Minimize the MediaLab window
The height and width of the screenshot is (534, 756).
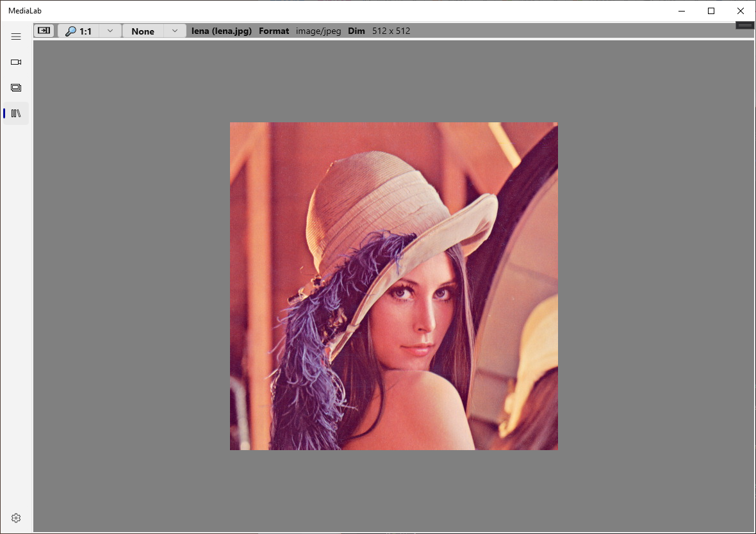(681, 10)
